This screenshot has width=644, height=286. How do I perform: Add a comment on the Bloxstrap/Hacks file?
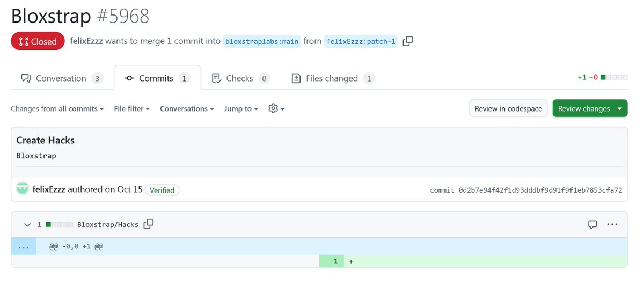coord(592,224)
